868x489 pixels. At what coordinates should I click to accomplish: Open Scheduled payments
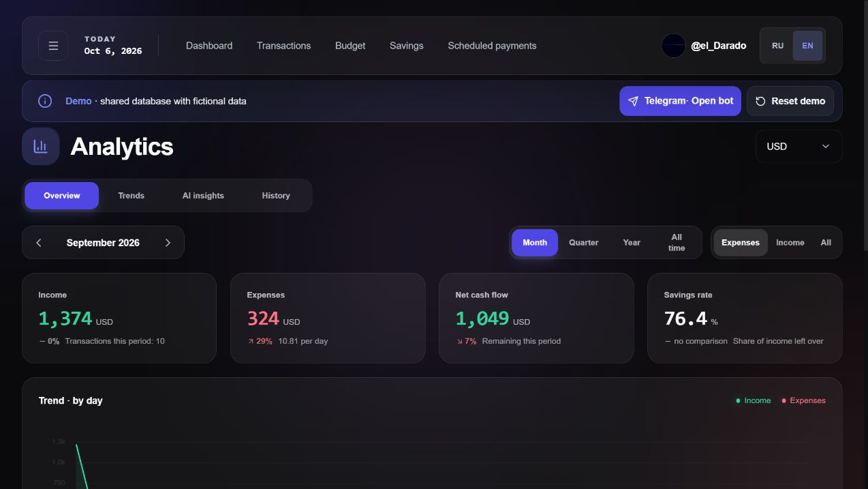[x=492, y=46]
